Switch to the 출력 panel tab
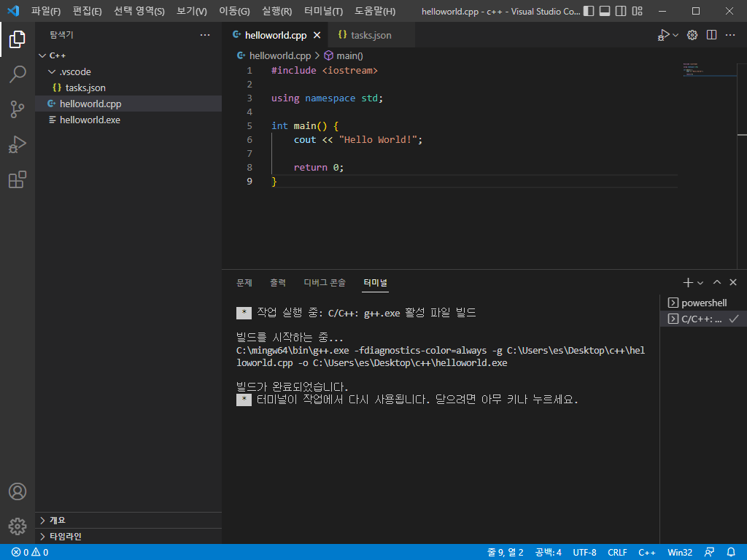Screen dimensions: 747x560 pyautogui.click(x=277, y=282)
